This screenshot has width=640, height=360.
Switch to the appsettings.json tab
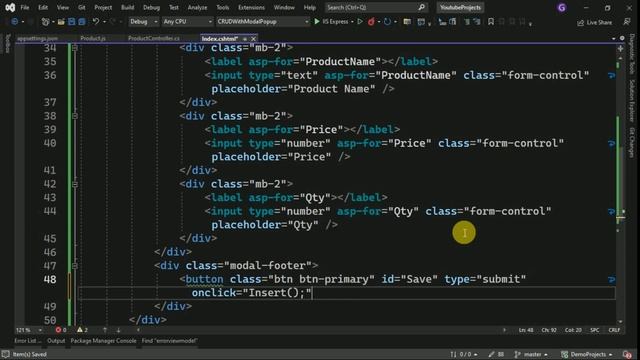coord(37,38)
